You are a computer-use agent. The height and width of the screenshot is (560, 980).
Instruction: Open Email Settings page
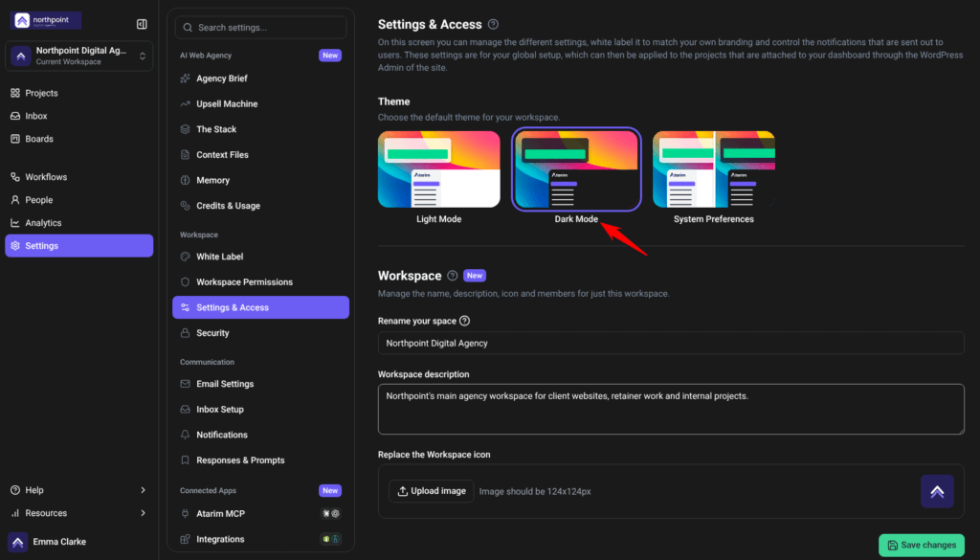pyautogui.click(x=260, y=384)
